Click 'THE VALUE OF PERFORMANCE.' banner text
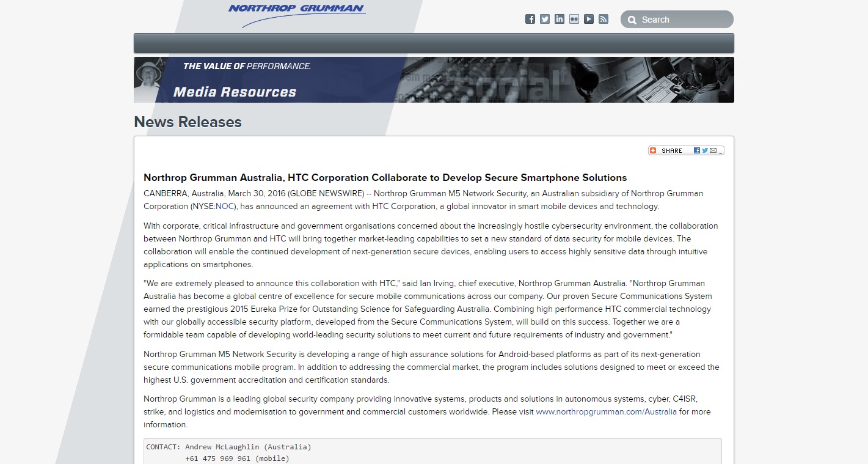868x464 pixels. tap(247, 66)
